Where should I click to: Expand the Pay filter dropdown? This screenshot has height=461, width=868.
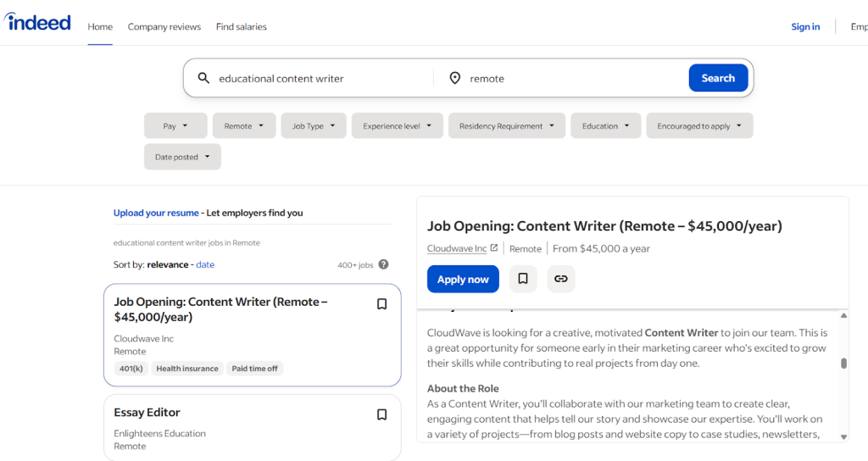click(175, 125)
